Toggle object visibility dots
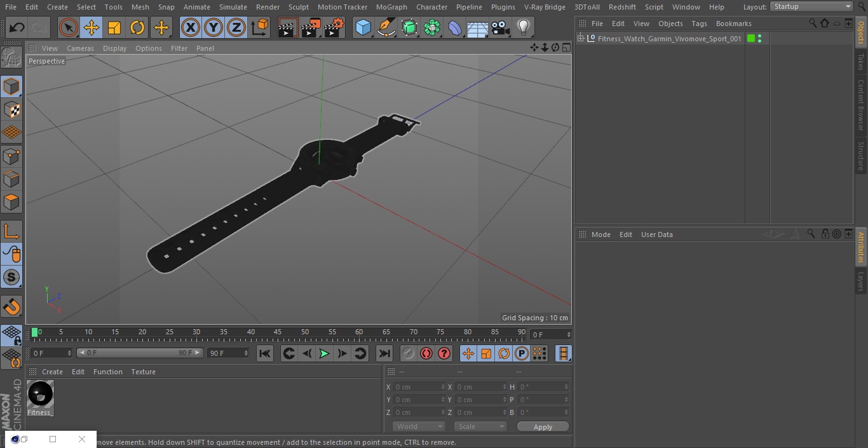The width and height of the screenshot is (868, 448). [759, 39]
